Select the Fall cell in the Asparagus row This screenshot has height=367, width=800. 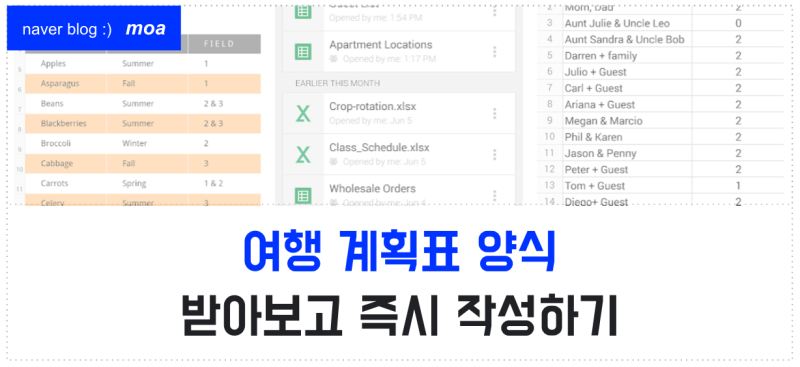[147, 84]
